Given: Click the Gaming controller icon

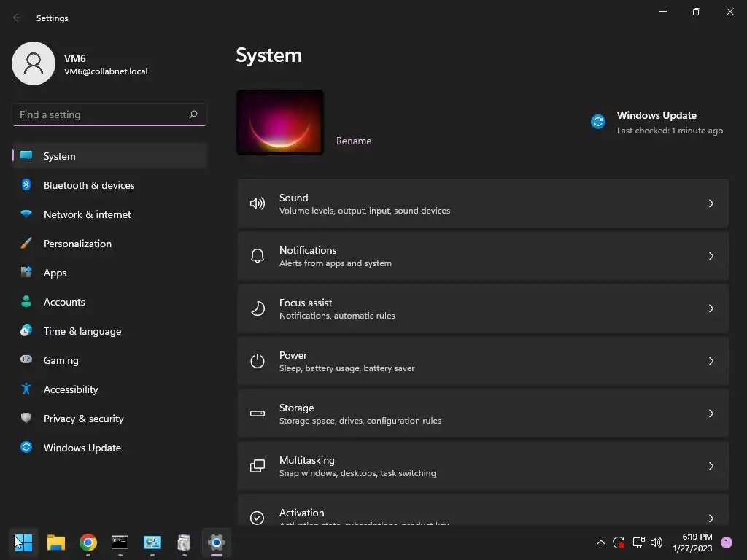Looking at the screenshot, I should pos(26,359).
